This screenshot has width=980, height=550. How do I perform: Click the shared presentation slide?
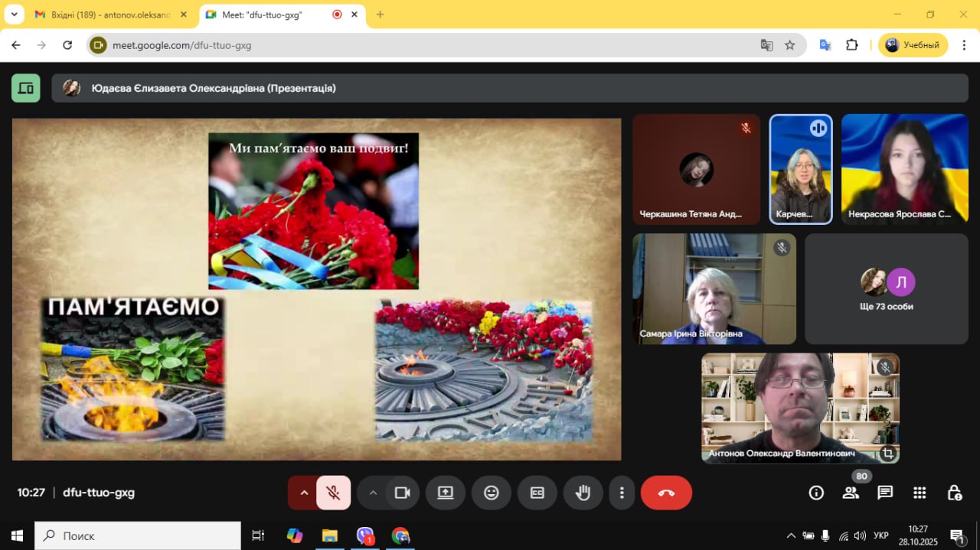[x=316, y=289]
